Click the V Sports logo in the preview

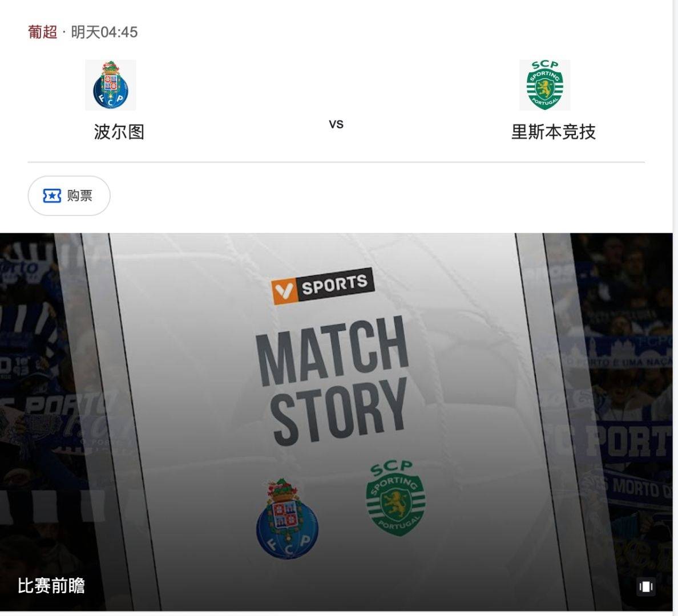click(x=322, y=286)
